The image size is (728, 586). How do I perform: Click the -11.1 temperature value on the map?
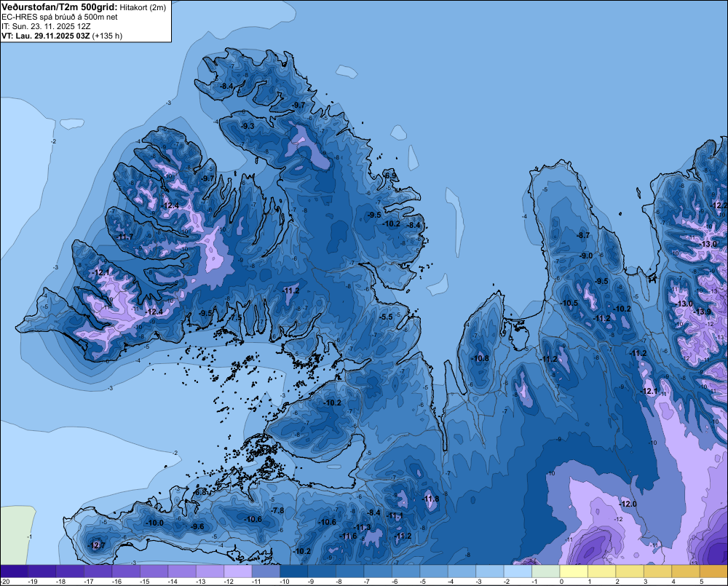click(x=395, y=515)
